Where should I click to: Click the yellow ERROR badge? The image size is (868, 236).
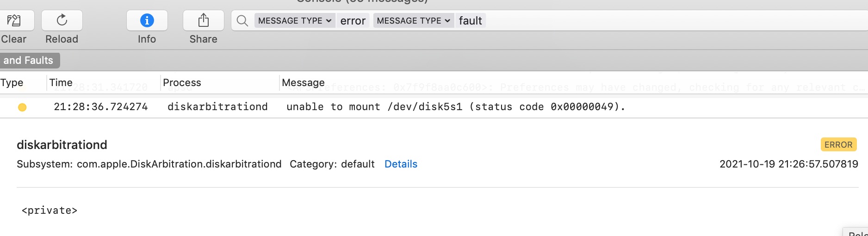click(x=838, y=144)
